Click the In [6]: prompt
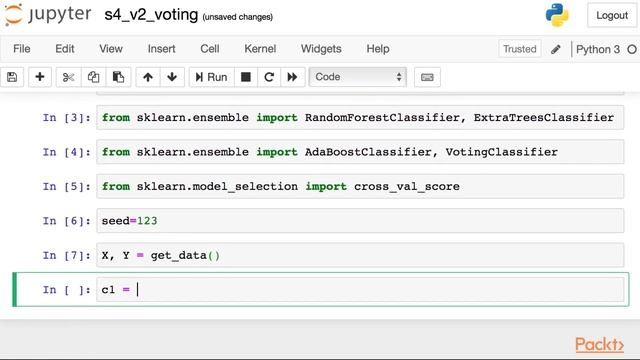 (67, 221)
